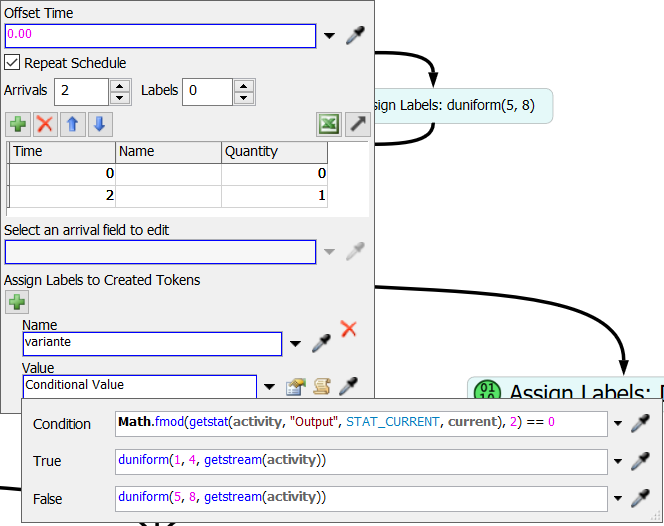664x526 pixels.
Task: Select the Quantity cell with value 1
Action: coord(274,196)
